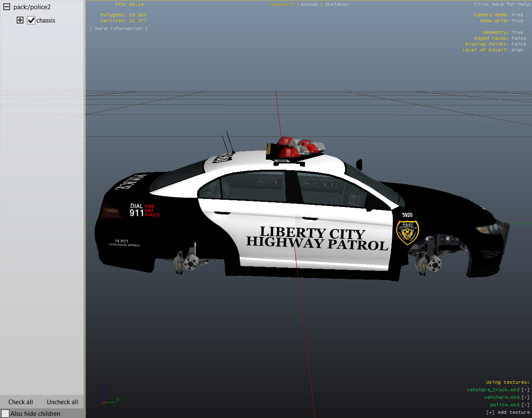Viewport: 532px width, 418px height.
Task: Collapse the pack:/police2 tree node
Action: point(7,7)
